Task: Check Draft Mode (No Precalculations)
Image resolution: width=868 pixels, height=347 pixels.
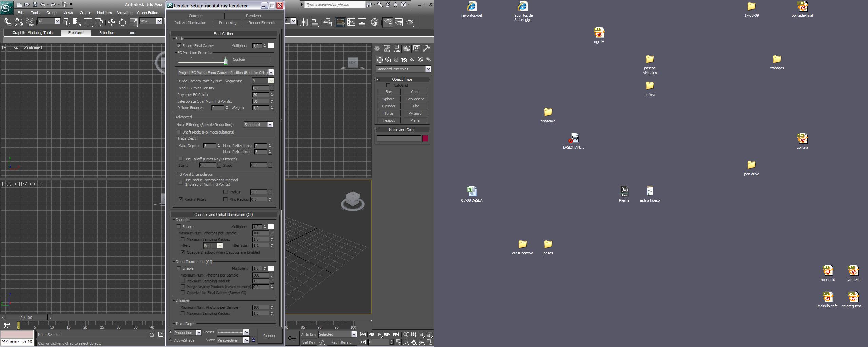Action: click(x=179, y=132)
